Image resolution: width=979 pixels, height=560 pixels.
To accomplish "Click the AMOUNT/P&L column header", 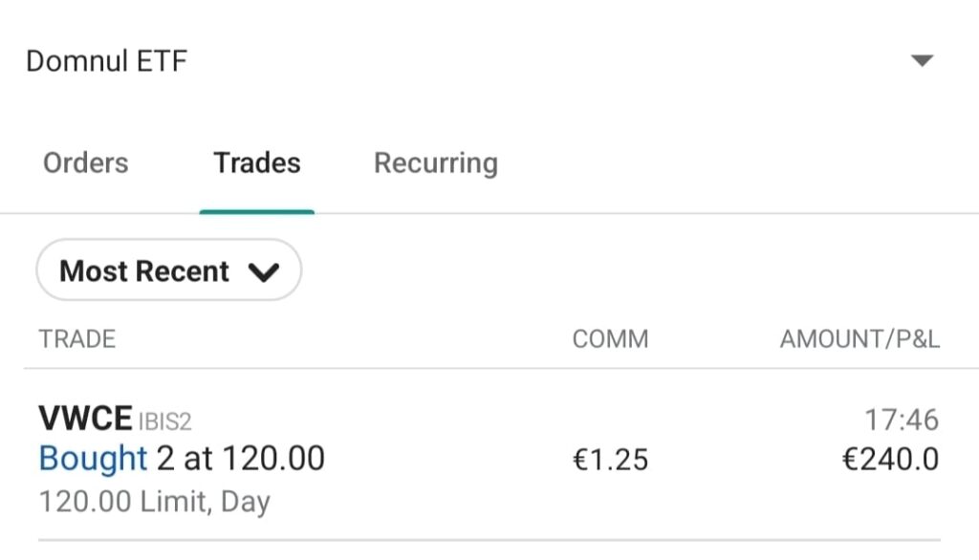I will (859, 339).
